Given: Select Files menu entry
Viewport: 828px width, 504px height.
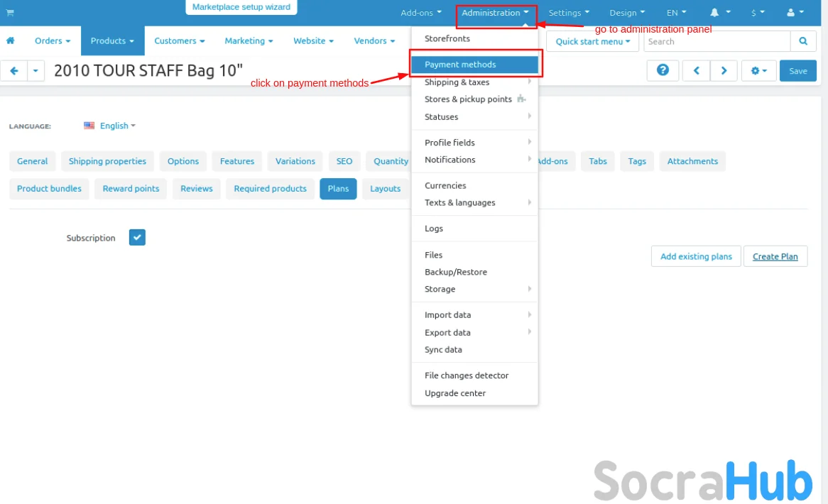Looking at the screenshot, I should click(x=474, y=255).
